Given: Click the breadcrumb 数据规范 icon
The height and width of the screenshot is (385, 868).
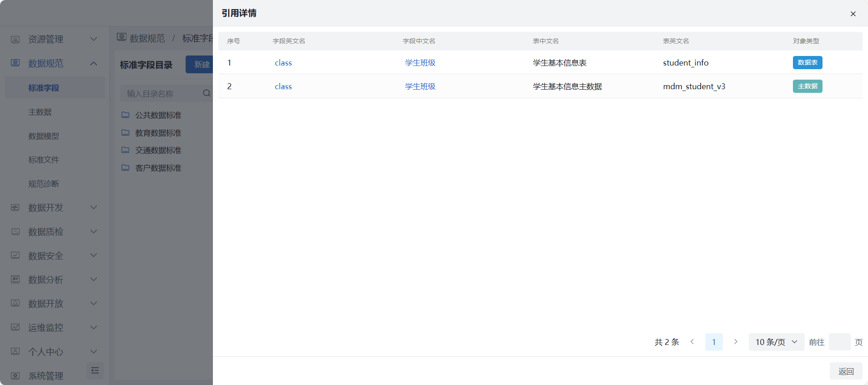Looking at the screenshot, I should [121, 37].
